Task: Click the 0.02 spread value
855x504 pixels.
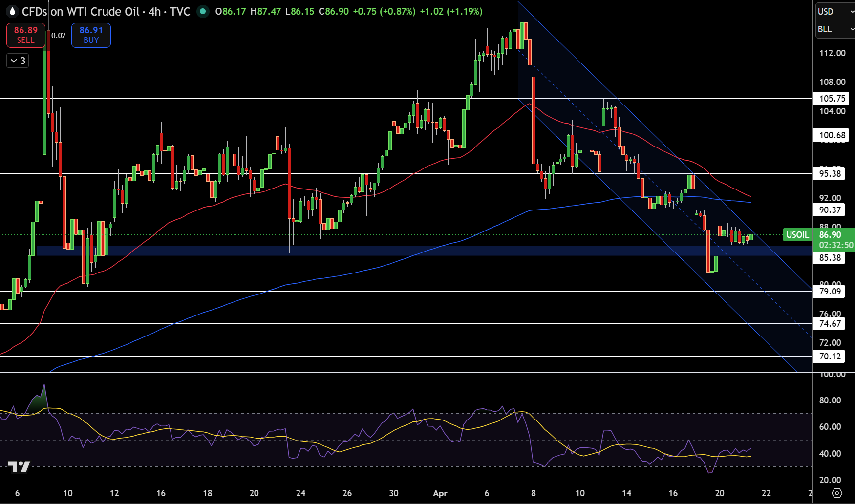Action: pyautogui.click(x=58, y=35)
